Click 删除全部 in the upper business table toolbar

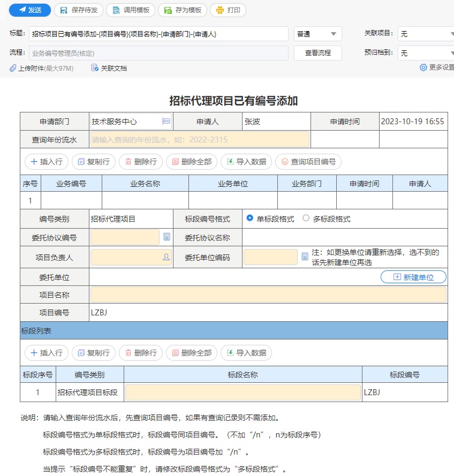[x=192, y=162]
